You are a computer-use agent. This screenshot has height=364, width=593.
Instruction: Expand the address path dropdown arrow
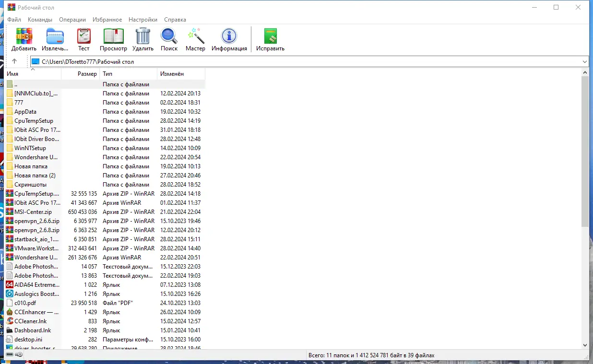[x=584, y=61]
